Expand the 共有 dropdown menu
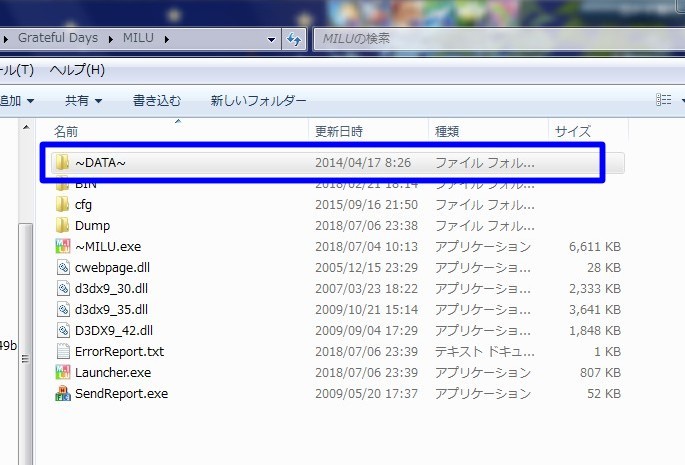 84,100
